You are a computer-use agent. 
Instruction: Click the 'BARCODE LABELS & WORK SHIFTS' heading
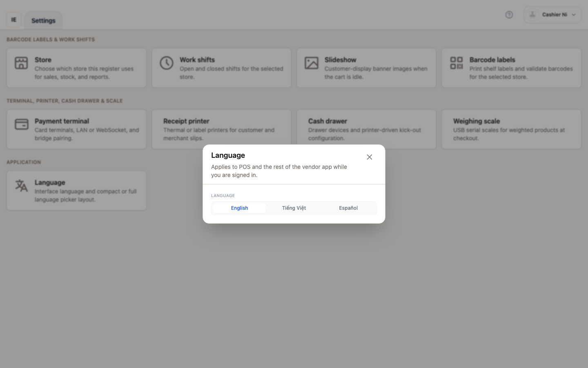coord(51,40)
